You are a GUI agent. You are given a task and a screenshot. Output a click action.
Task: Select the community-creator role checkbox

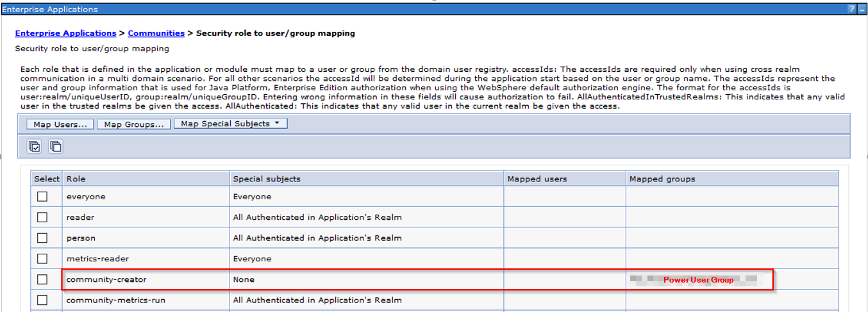tap(42, 279)
